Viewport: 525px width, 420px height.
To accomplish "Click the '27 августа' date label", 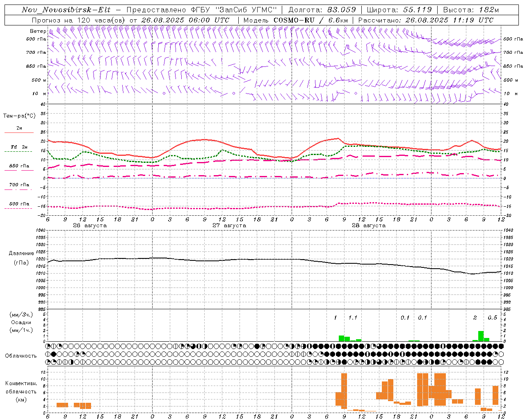I will click(229, 226).
